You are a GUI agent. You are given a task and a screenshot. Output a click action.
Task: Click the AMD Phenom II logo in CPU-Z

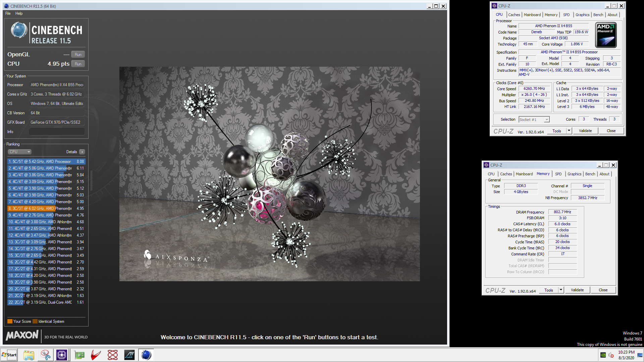(605, 35)
